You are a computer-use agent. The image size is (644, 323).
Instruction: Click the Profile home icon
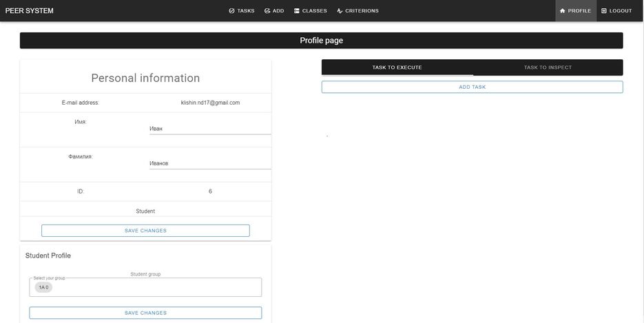tap(562, 11)
